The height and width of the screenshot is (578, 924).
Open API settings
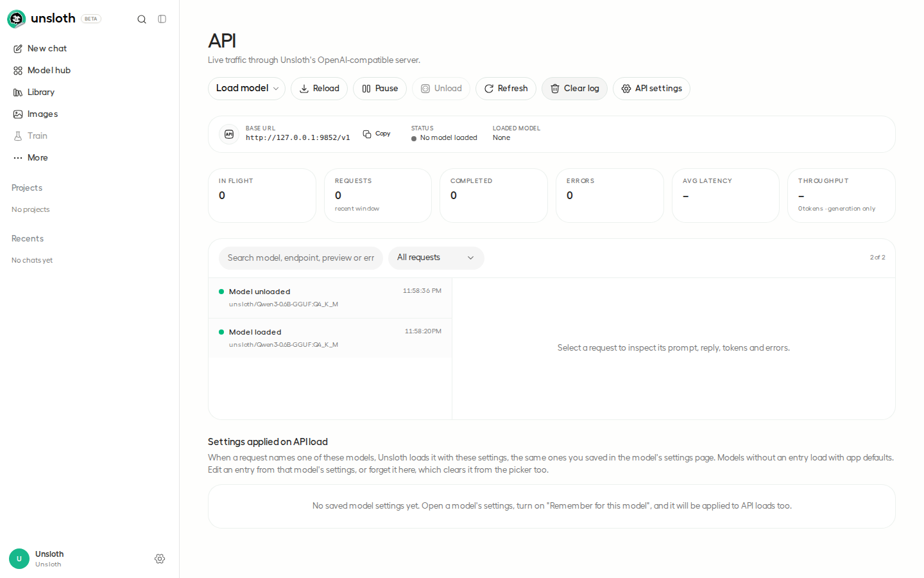pyautogui.click(x=651, y=89)
